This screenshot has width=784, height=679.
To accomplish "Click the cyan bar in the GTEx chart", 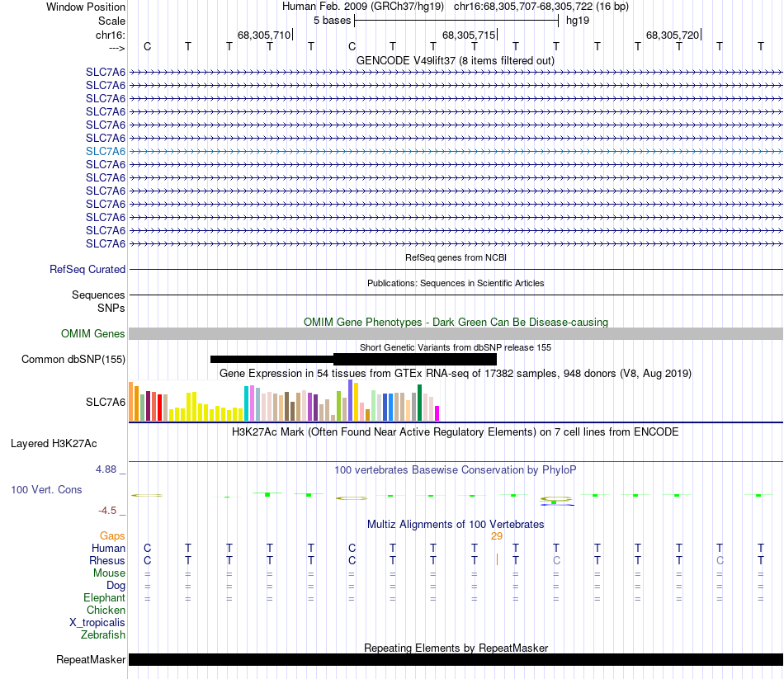I will [246, 403].
